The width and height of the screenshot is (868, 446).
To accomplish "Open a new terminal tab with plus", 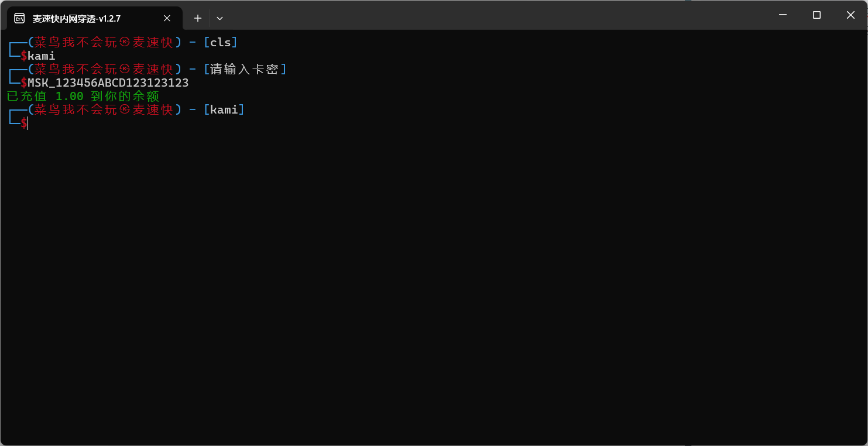I will (x=198, y=18).
